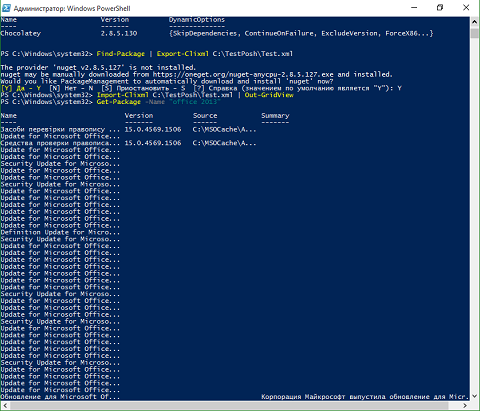Click the 'Chocolatey' provider name

coord(21,33)
